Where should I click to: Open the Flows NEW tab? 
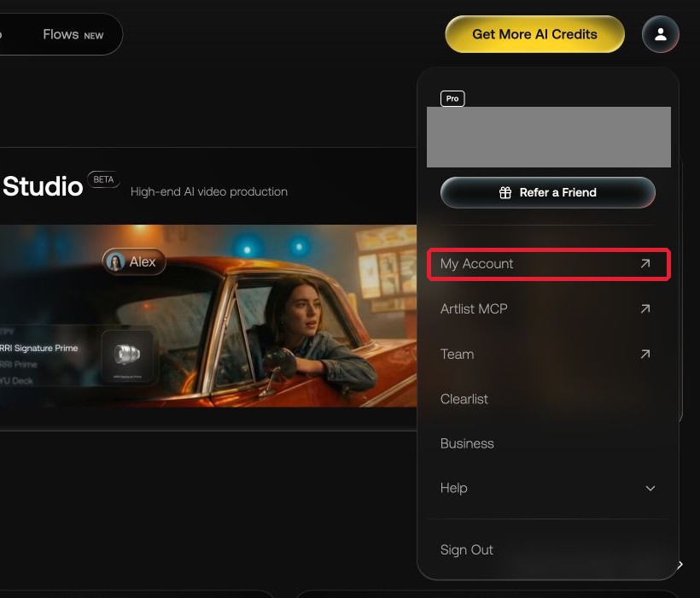(x=73, y=34)
